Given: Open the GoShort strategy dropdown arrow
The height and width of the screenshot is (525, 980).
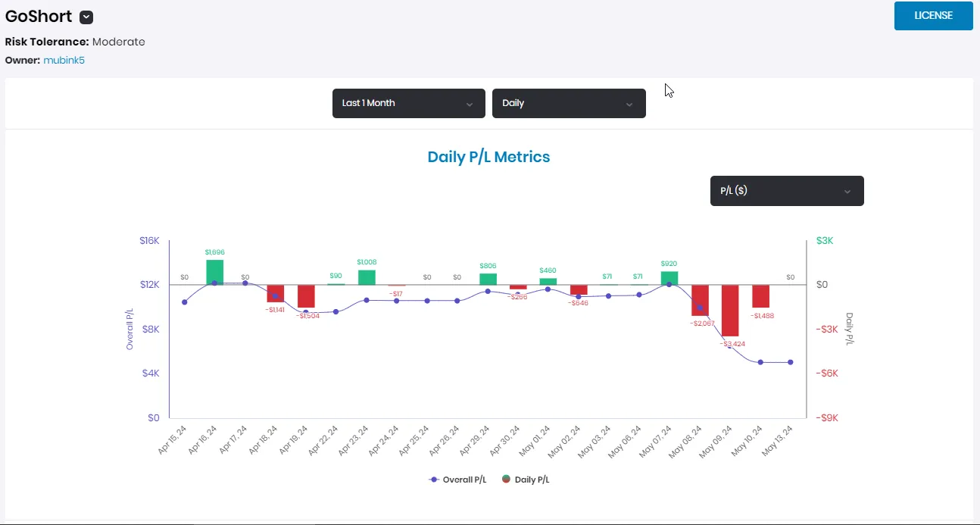Looking at the screenshot, I should pyautogui.click(x=86, y=17).
